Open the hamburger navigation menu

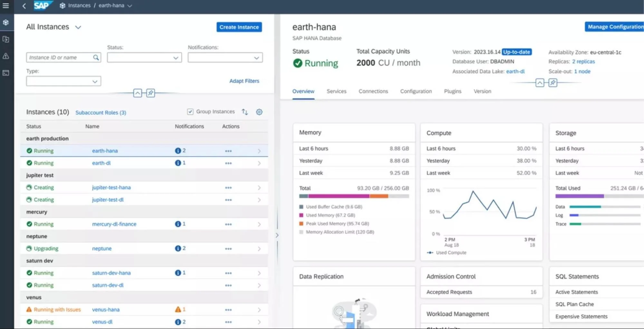[x=6, y=5]
